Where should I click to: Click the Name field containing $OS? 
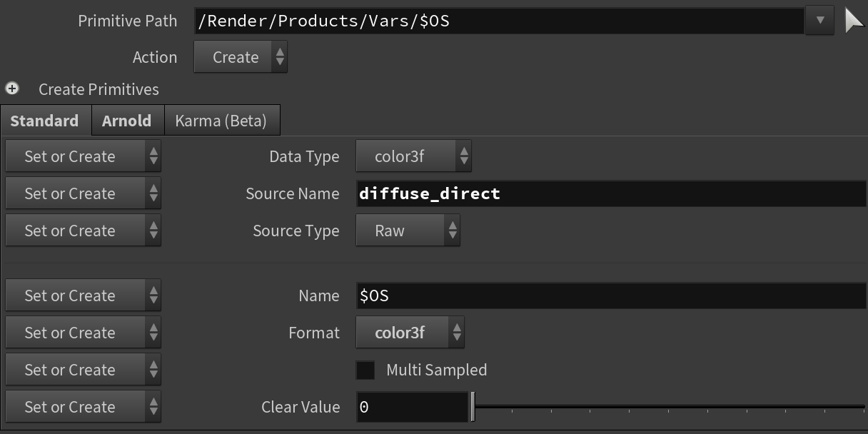coord(610,296)
